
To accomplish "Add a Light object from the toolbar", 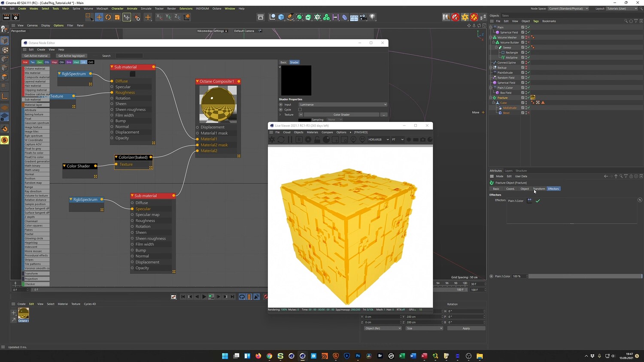I will 373,17.
